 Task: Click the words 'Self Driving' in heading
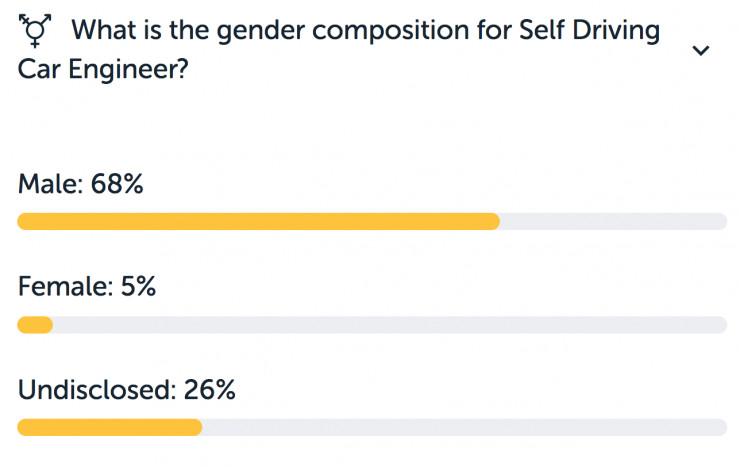(x=589, y=30)
